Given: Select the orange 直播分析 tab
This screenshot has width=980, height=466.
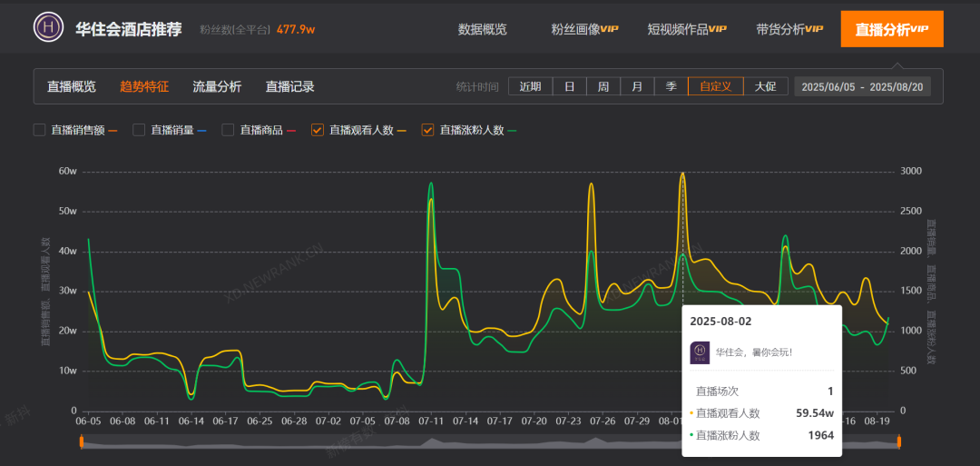Looking at the screenshot, I should [x=892, y=29].
